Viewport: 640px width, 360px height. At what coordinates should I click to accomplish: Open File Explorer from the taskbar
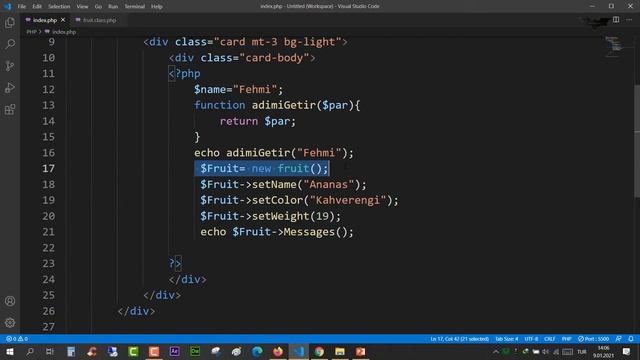pos(340,351)
